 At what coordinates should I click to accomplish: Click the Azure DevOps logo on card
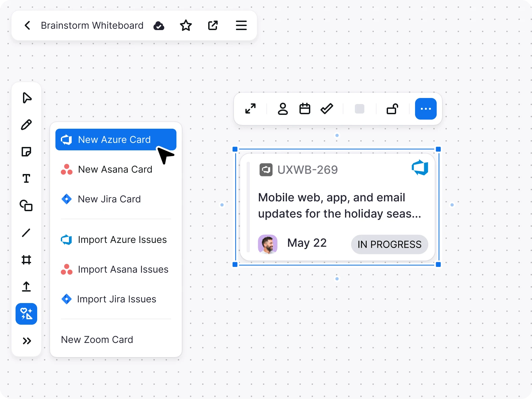pos(420,168)
